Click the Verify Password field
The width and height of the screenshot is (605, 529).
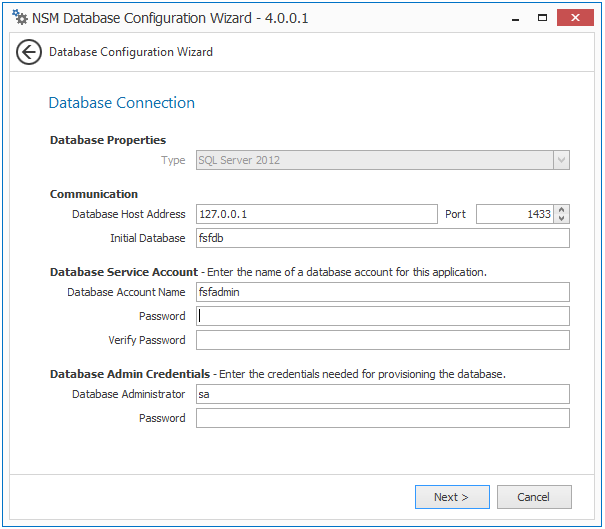(382, 340)
